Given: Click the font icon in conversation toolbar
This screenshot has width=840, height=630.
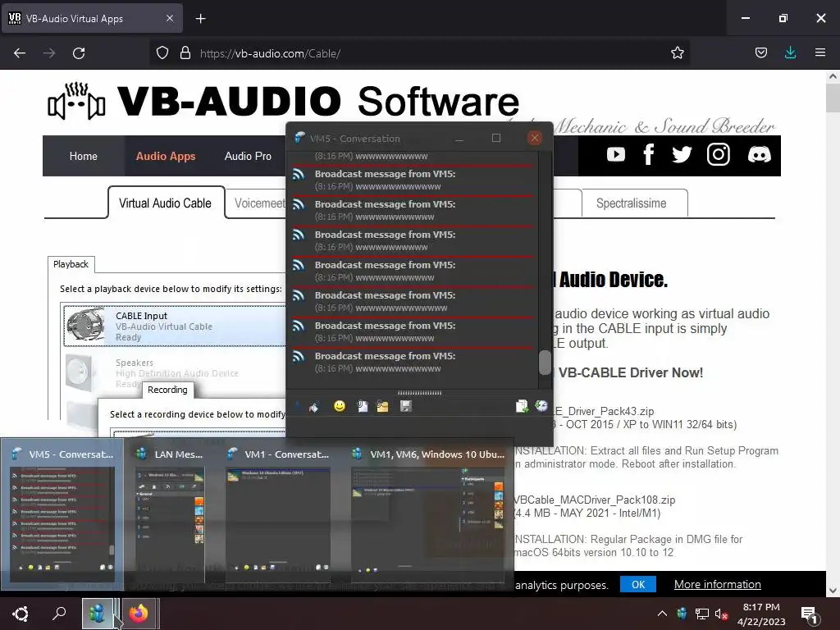Looking at the screenshot, I should [x=298, y=407].
